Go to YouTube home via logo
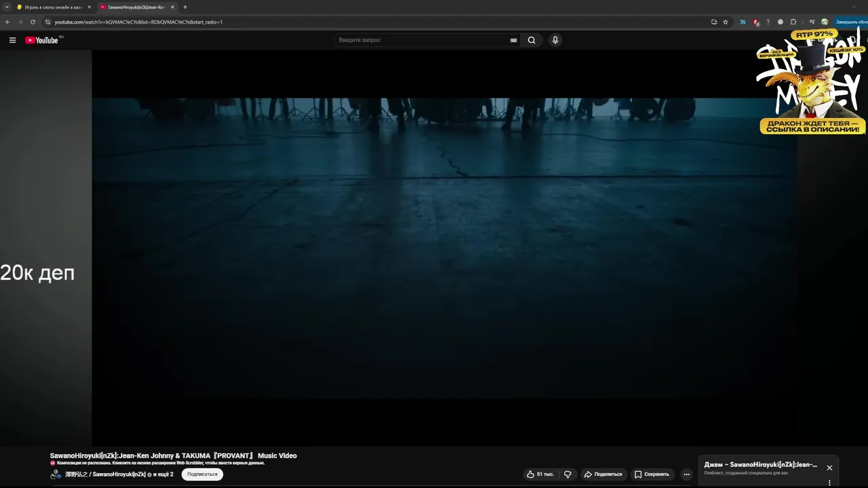This screenshot has width=868, height=488. 43,40
